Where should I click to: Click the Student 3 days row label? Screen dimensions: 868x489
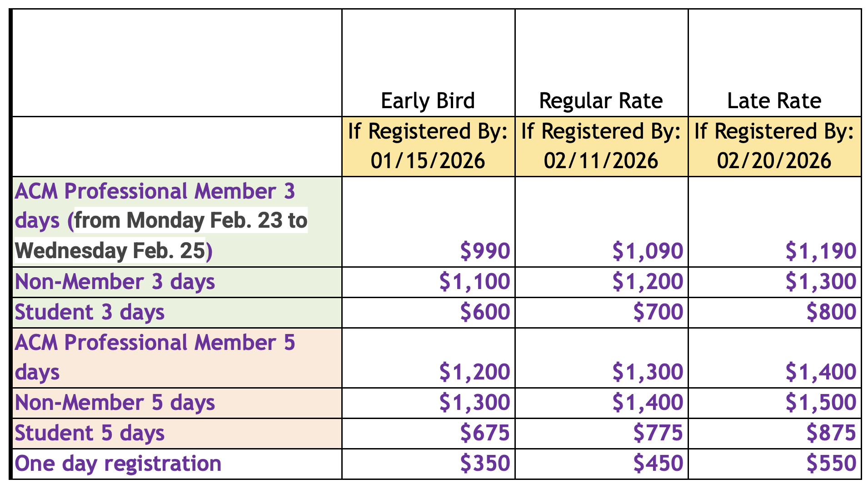[90, 312]
